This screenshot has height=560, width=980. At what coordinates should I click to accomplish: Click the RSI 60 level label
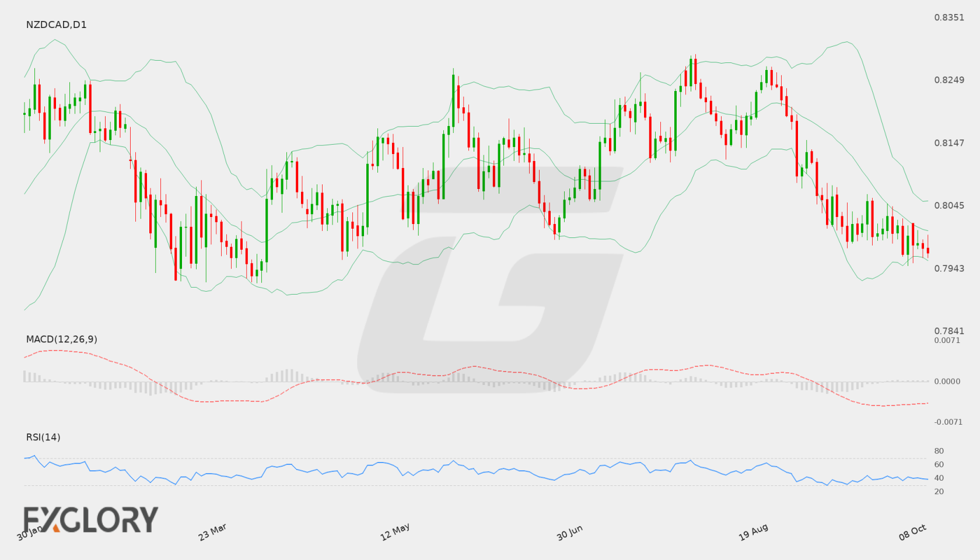point(939,464)
